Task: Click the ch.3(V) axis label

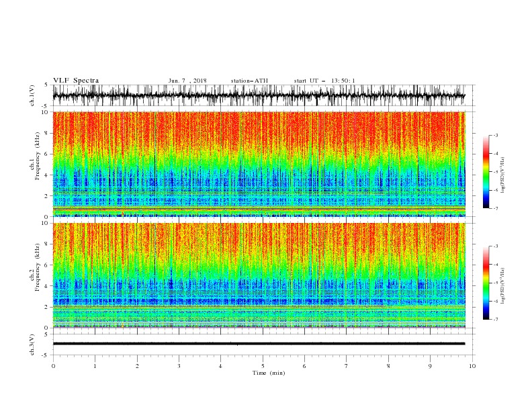Action: pos(32,345)
